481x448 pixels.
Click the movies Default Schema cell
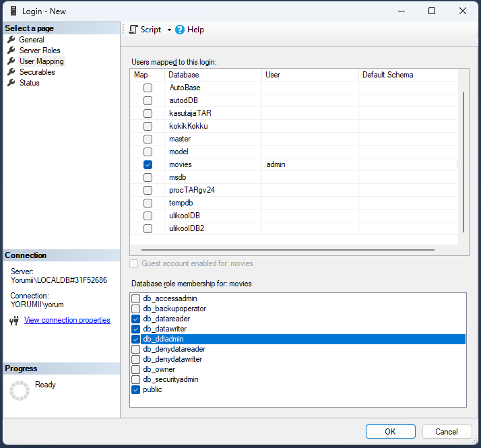point(408,165)
